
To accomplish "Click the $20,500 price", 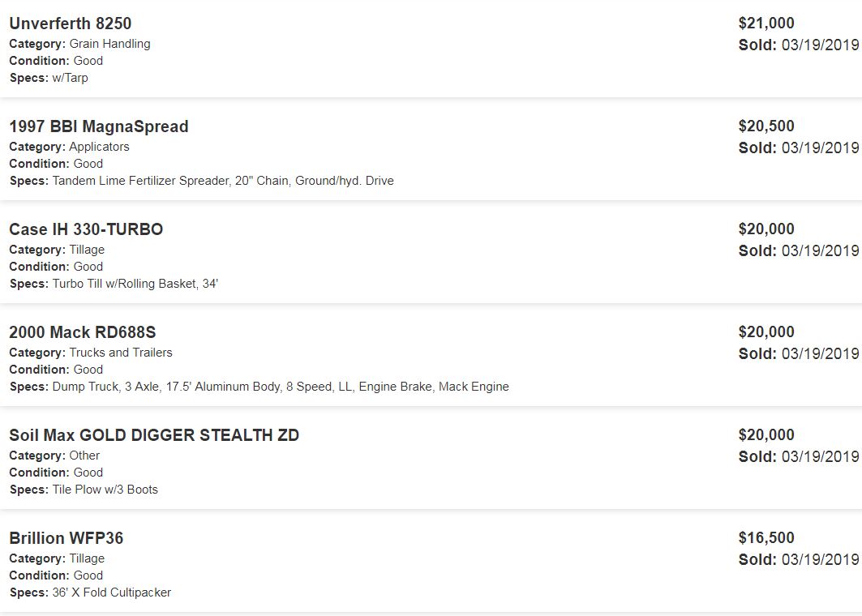I will click(766, 126).
